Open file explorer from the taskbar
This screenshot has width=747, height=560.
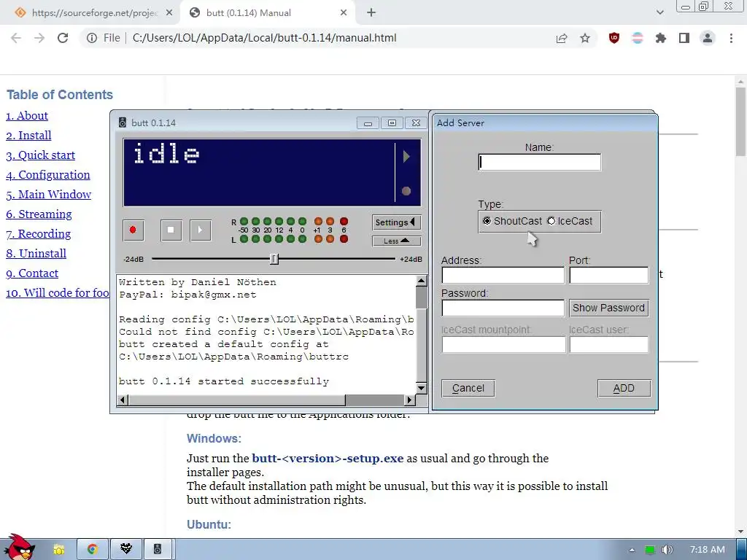coord(59,550)
